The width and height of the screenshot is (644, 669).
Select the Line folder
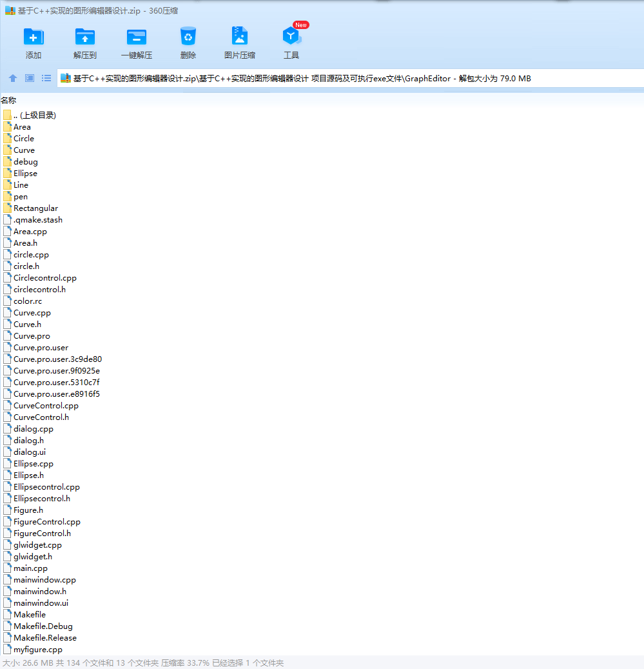point(15,185)
